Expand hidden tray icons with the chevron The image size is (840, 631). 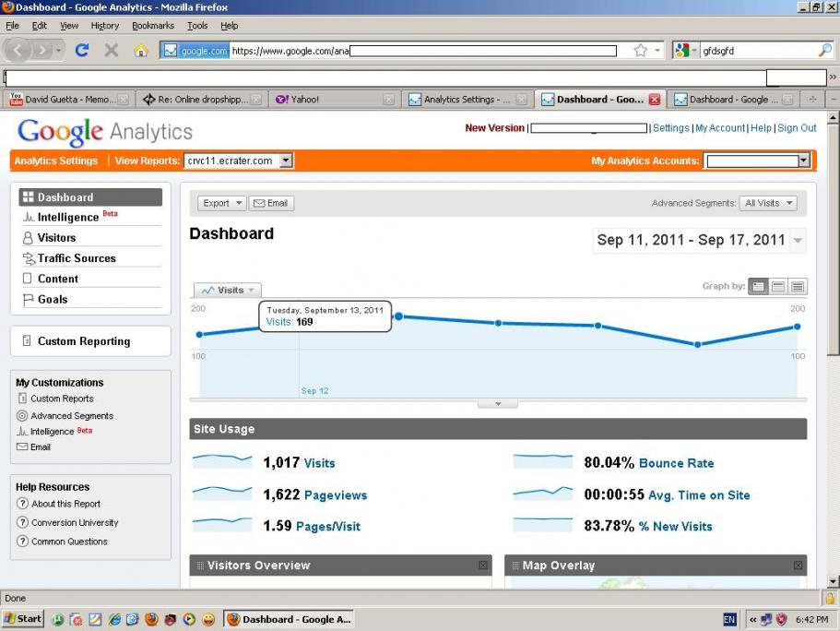coord(752,620)
